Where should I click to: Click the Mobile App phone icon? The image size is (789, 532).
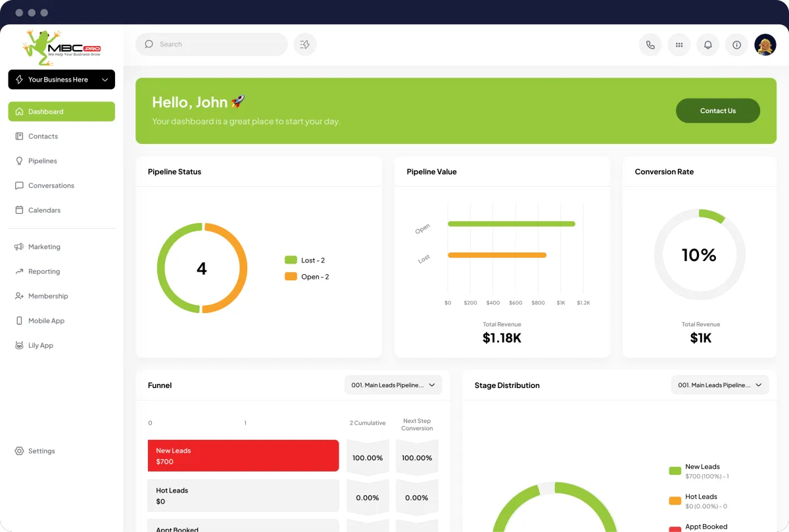tap(19, 321)
